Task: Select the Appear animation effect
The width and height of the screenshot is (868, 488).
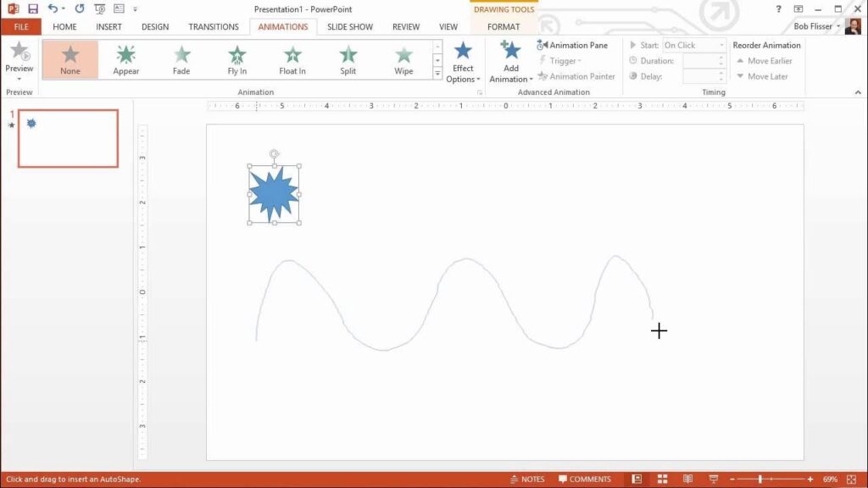Action: [x=125, y=59]
